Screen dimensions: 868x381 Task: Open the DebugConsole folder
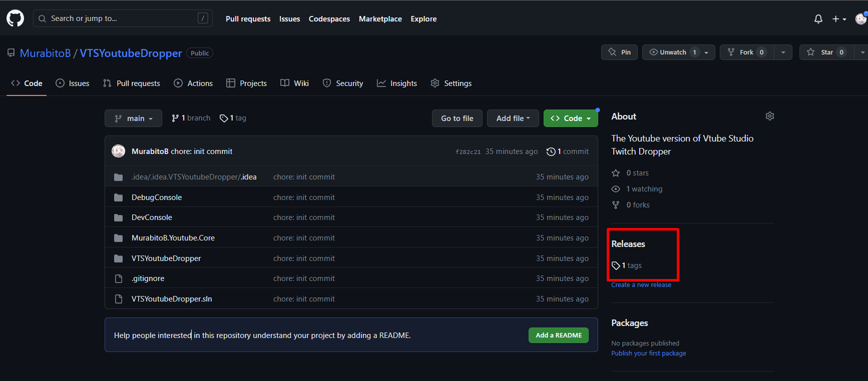tap(157, 197)
